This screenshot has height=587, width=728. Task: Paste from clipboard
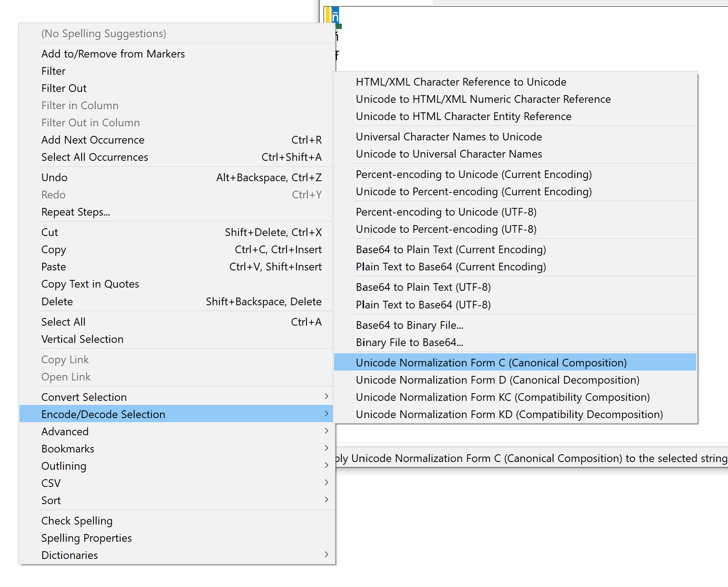tap(177, 267)
